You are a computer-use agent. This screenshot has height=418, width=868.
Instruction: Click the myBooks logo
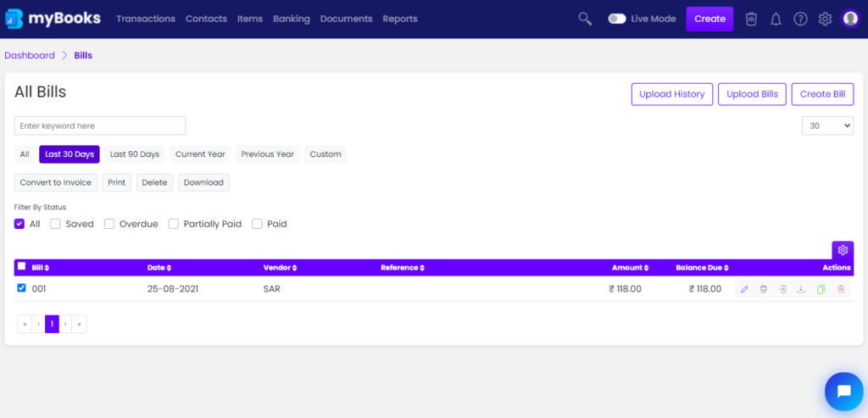53,19
